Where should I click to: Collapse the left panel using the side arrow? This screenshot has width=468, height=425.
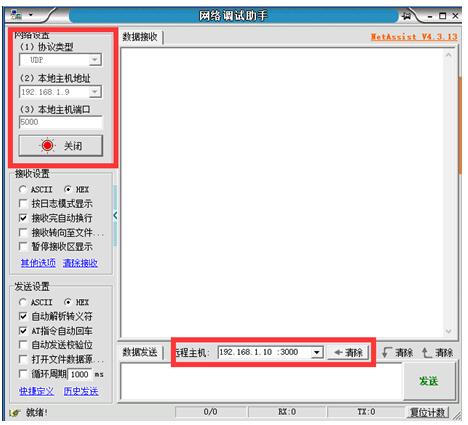[115, 216]
